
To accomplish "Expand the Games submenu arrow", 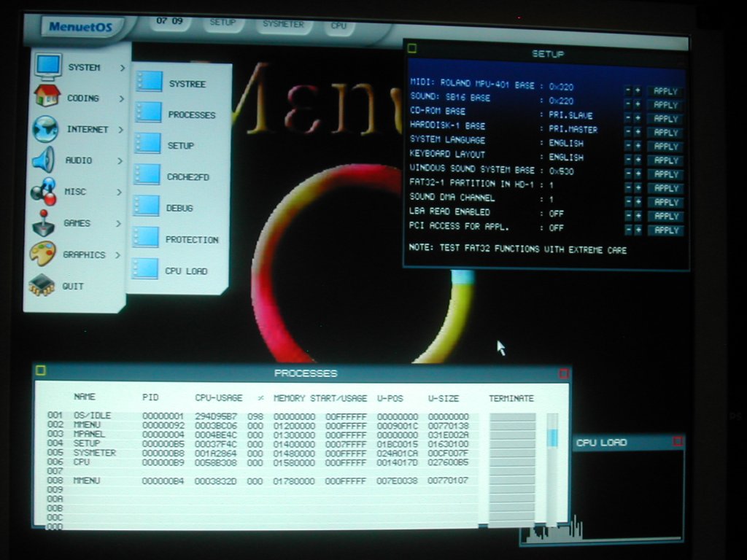I will (118, 224).
